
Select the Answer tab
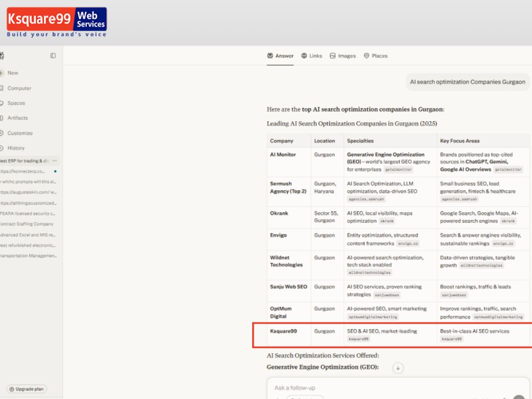pyautogui.click(x=280, y=56)
